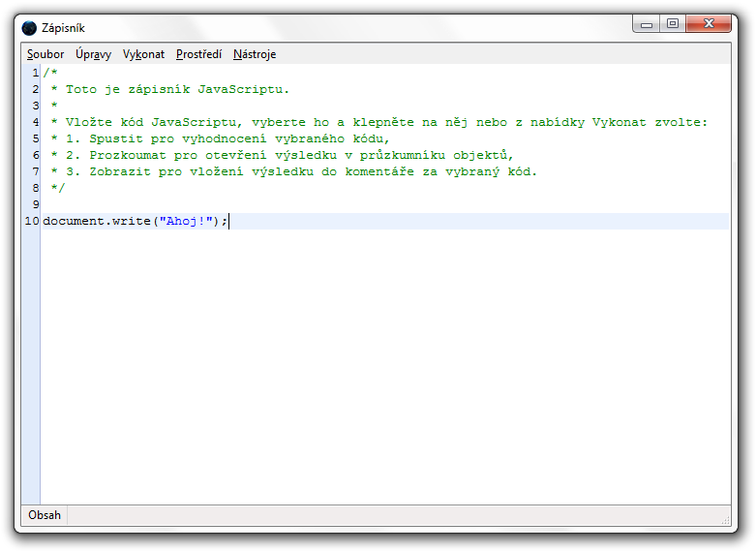Image resolution: width=756 pixels, height=551 pixels.
Task: Click the Zápisník app icon in title bar
Action: click(29, 28)
